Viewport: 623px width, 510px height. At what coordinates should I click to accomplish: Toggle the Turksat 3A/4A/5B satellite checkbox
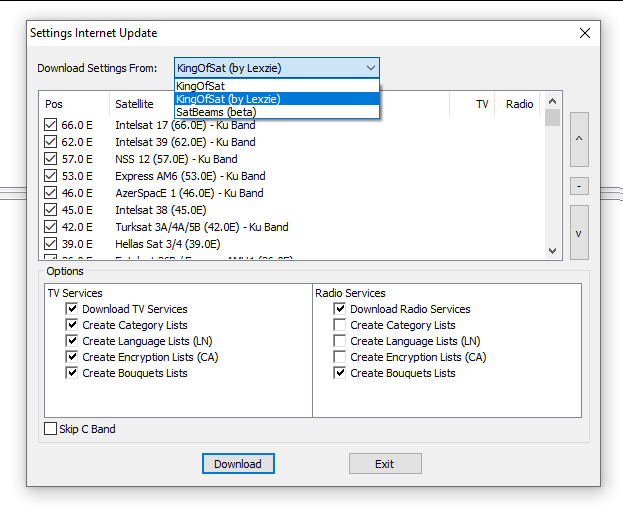point(51,227)
